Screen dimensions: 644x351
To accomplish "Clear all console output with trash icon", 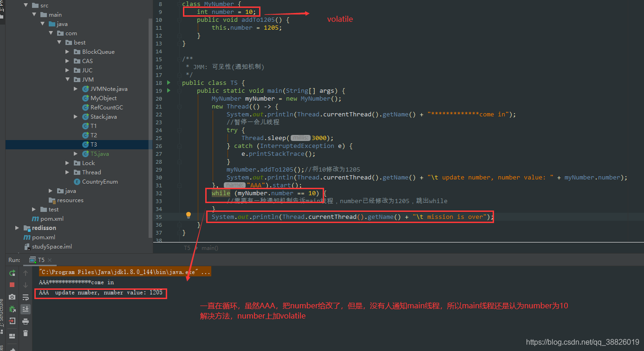I will point(26,333).
